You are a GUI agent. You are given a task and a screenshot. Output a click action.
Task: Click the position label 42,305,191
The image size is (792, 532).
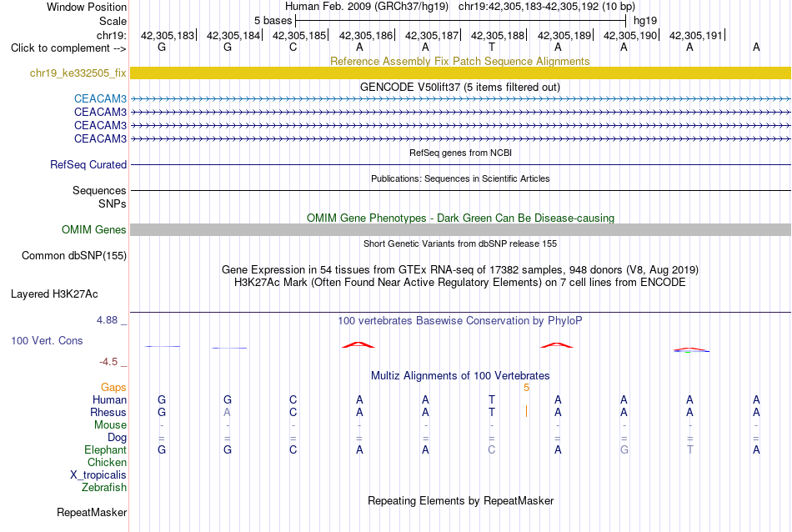(x=696, y=35)
